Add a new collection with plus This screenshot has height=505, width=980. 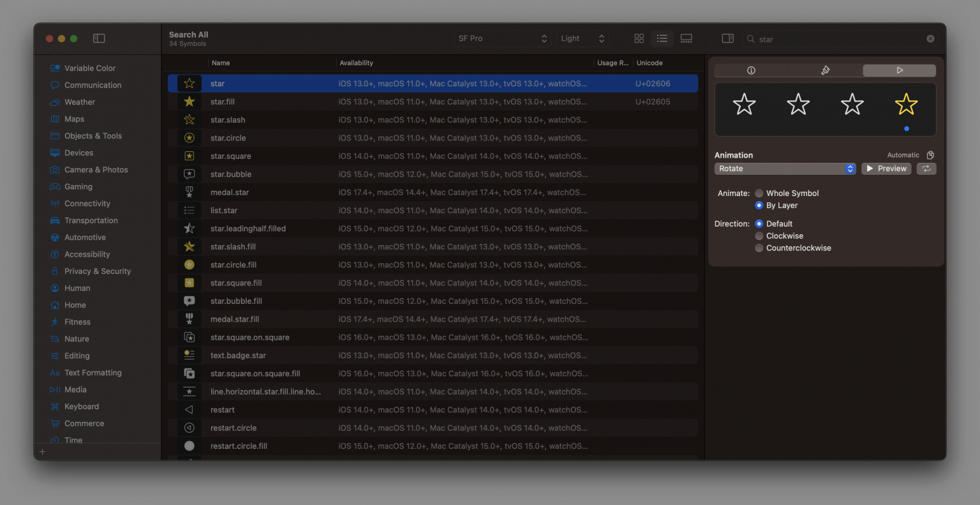pyautogui.click(x=43, y=451)
